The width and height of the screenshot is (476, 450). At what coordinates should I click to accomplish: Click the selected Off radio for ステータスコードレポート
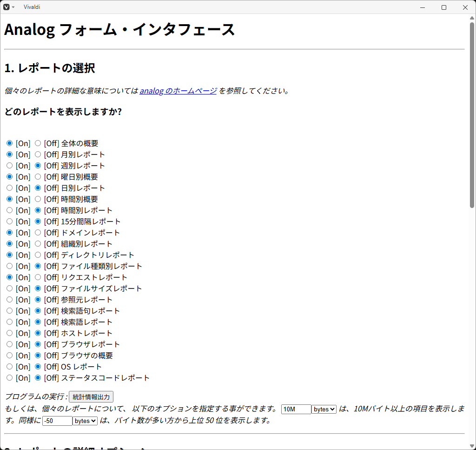point(38,378)
